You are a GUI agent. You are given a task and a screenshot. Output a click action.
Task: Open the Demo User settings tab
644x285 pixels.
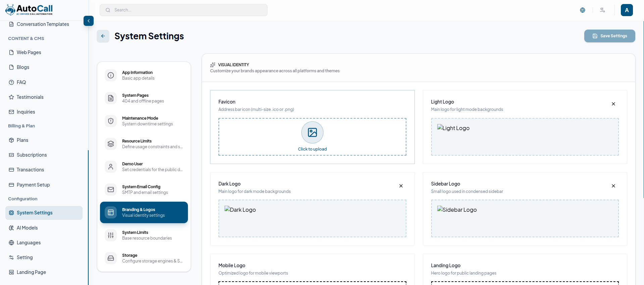144,167
